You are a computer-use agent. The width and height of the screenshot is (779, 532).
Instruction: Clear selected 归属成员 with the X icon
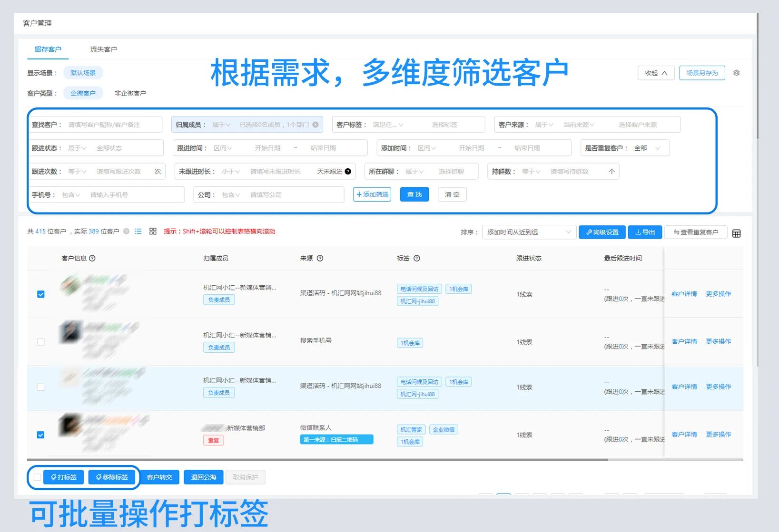coord(316,125)
